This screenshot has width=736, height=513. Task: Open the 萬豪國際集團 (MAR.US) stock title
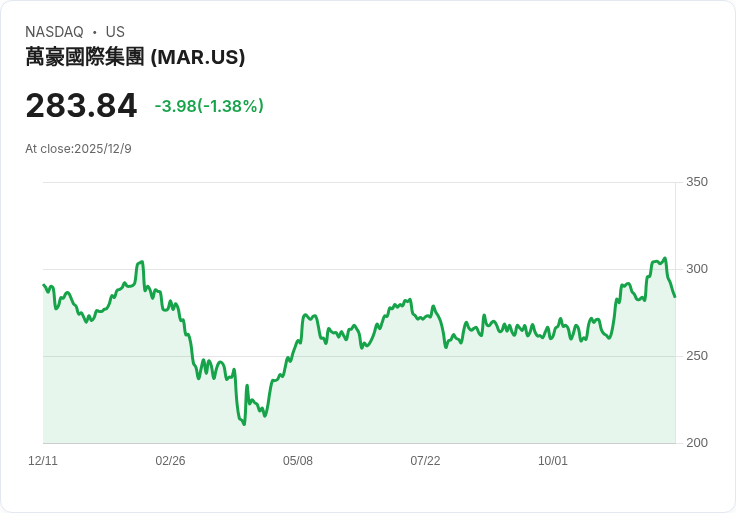coord(135,57)
